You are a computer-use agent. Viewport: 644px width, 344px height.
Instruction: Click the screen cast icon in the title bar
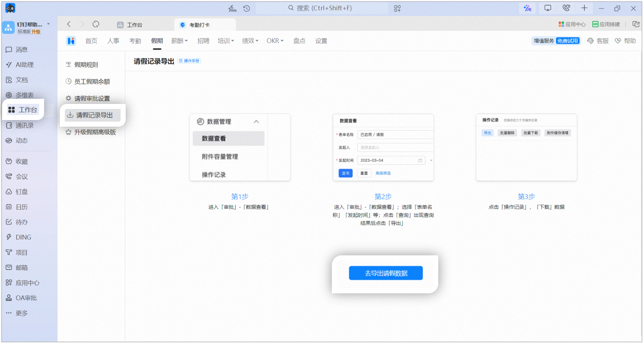[x=548, y=8]
